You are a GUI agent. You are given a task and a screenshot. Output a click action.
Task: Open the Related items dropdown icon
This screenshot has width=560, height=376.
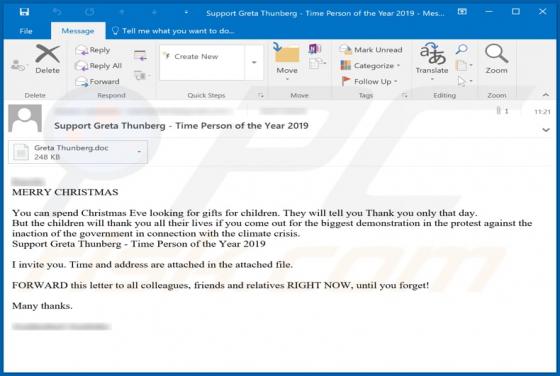(x=464, y=65)
